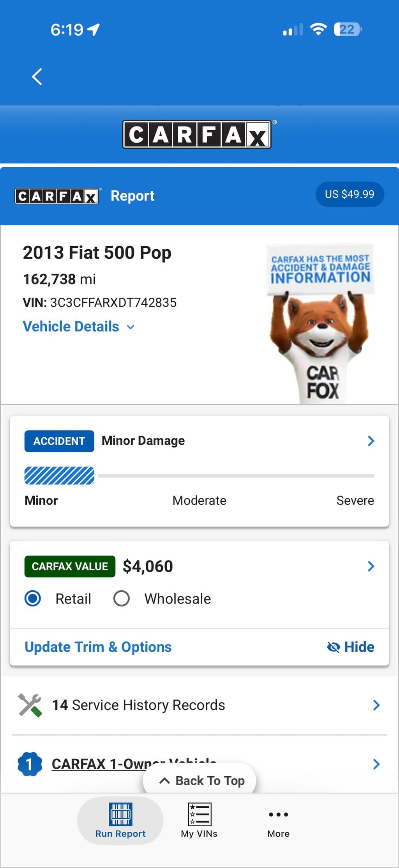Open 14 Service History Records chevron

click(x=376, y=705)
